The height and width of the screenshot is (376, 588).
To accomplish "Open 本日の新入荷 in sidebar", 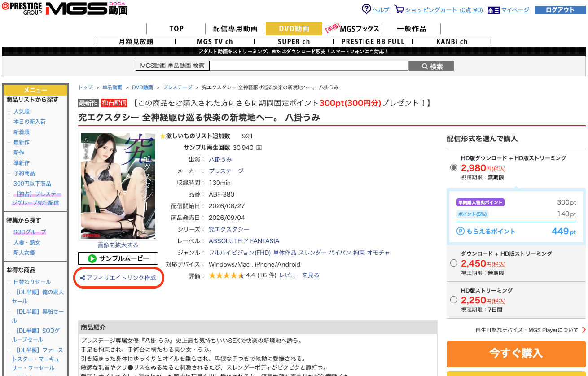I will tap(30, 122).
